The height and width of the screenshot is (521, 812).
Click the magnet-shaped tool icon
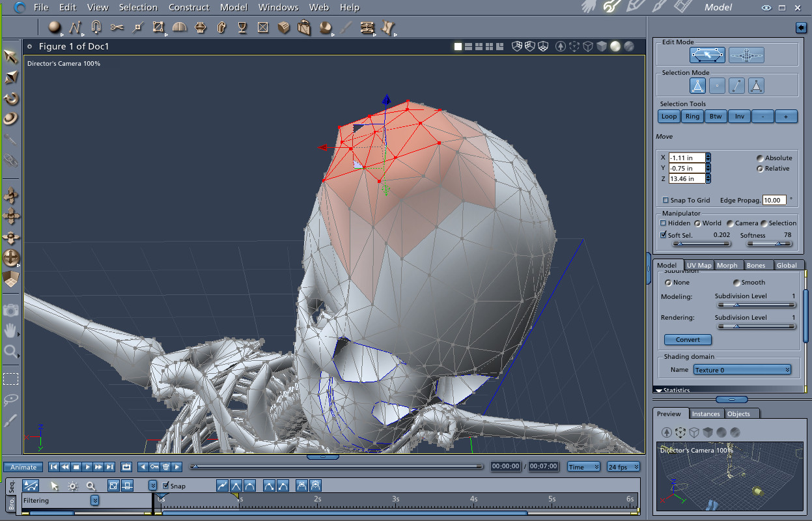pos(96,27)
